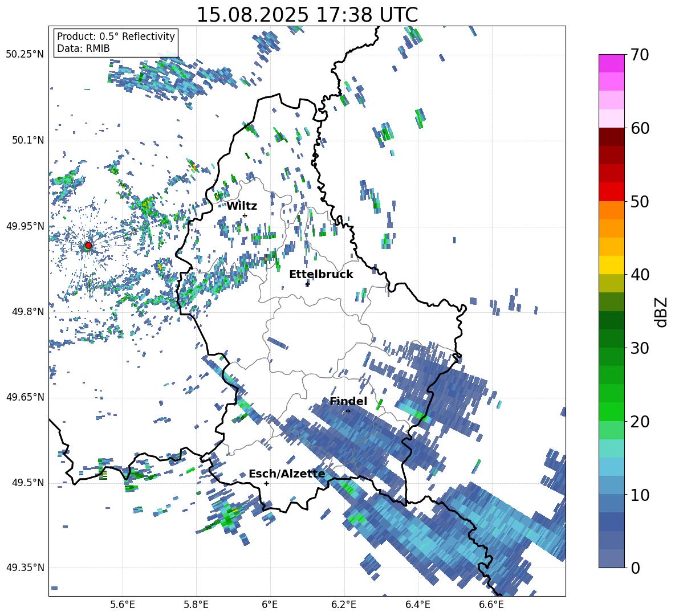Click the 49.65°N latitude label
This screenshot has height=616, width=675.
coord(25,397)
